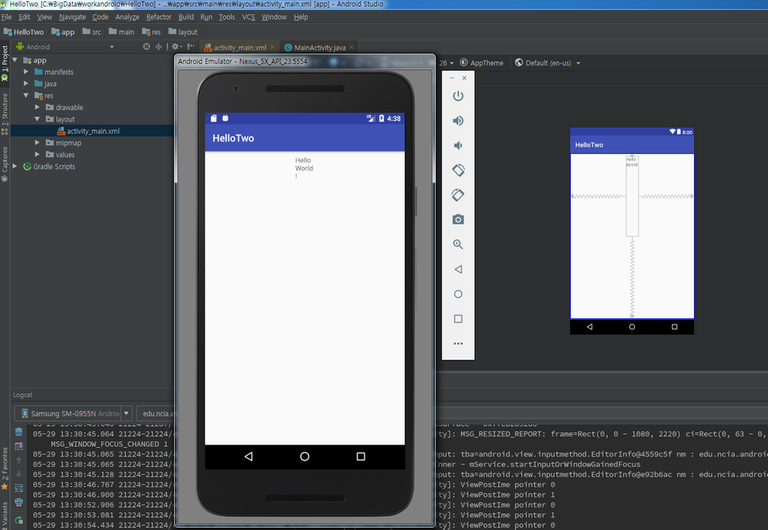This screenshot has height=530, width=768.
Task: Collapse all in Project panel
Action: click(x=158, y=47)
